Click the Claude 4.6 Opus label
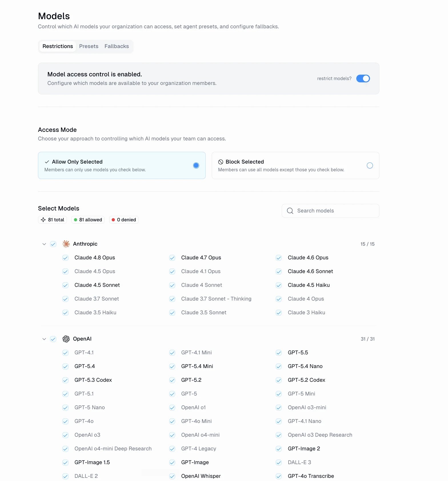Screen dimensions: 448x481 pyautogui.click(x=308, y=258)
